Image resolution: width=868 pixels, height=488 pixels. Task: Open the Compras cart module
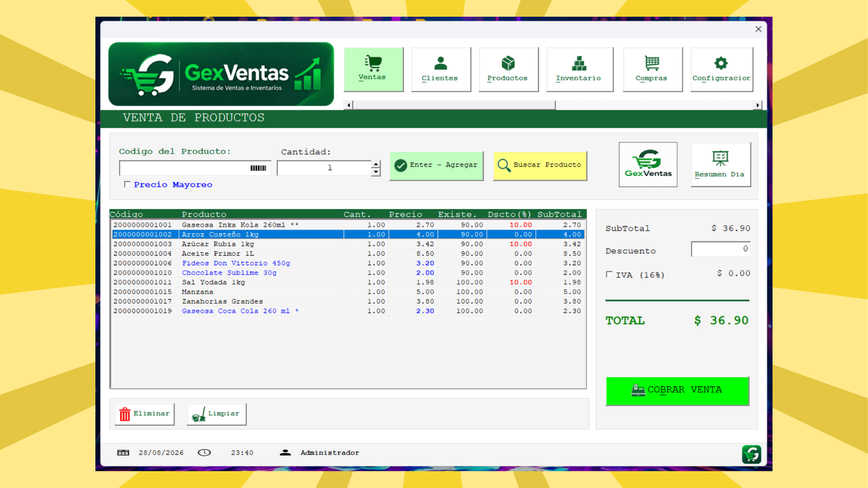click(x=652, y=69)
